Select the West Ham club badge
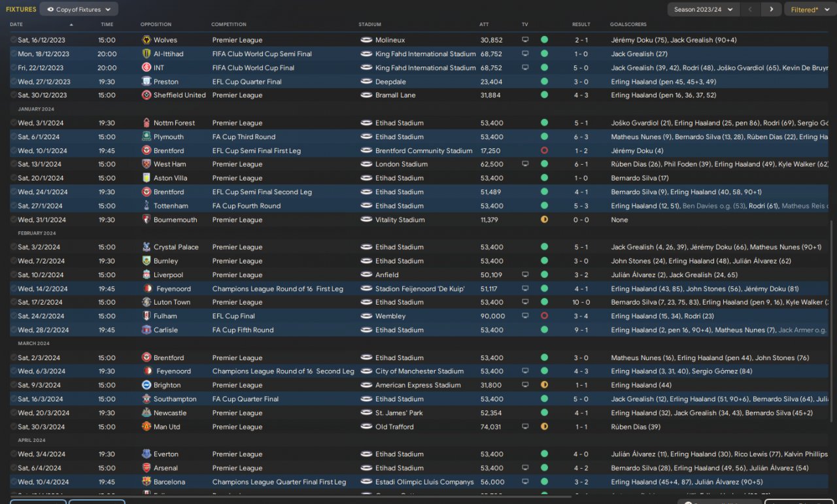The height and width of the screenshot is (504, 837). click(x=146, y=164)
